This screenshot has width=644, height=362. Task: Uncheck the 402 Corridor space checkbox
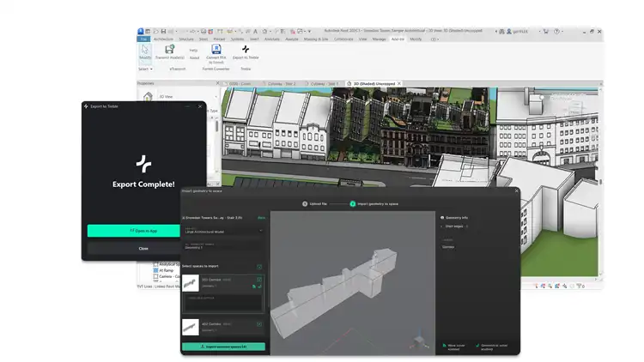click(259, 324)
